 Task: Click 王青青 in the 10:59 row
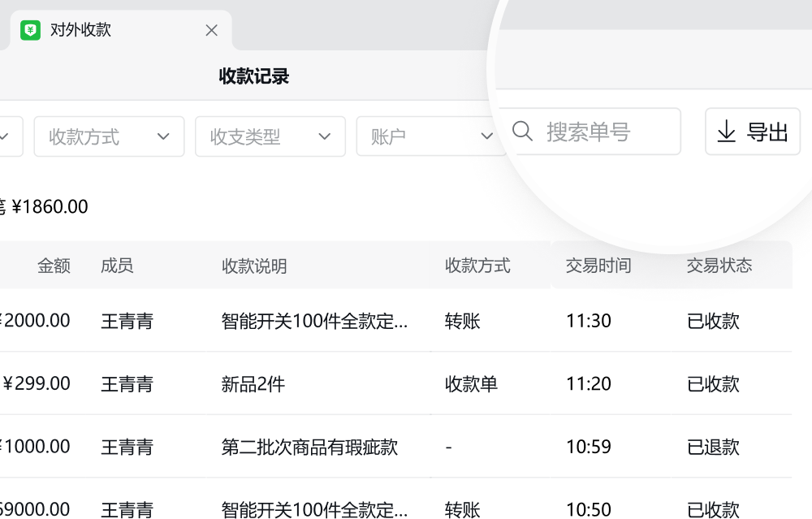pos(127,447)
